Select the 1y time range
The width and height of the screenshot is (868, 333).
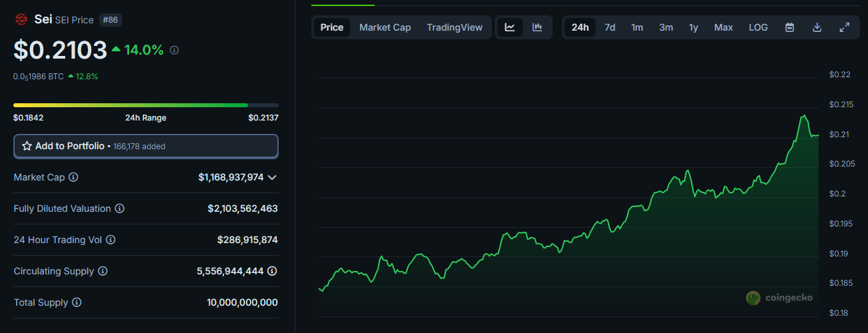693,27
